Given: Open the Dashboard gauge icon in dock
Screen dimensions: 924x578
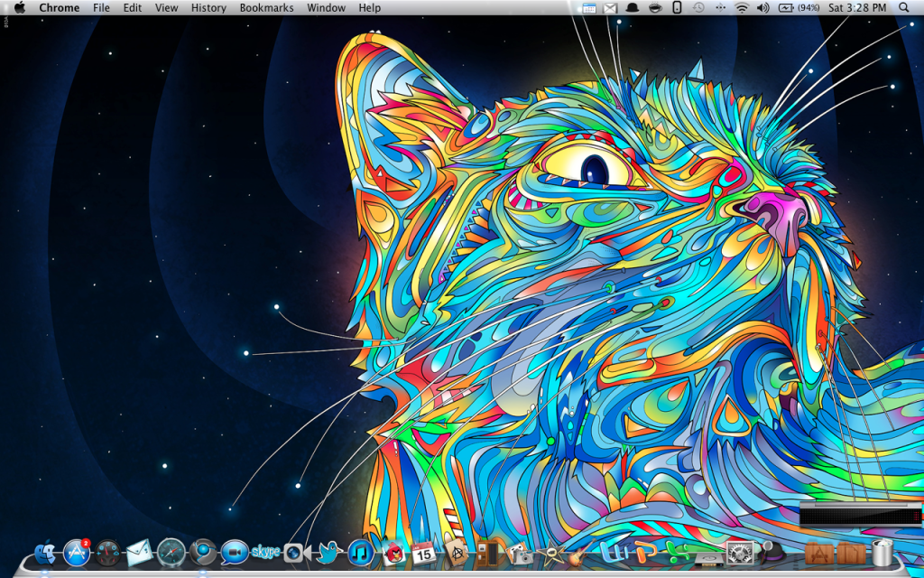Looking at the screenshot, I should click(108, 554).
